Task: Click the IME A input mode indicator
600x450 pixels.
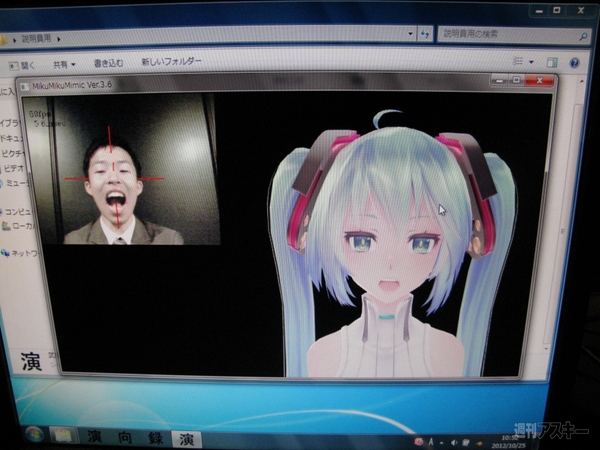Action: pyautogui.click(x=431, y=442)
